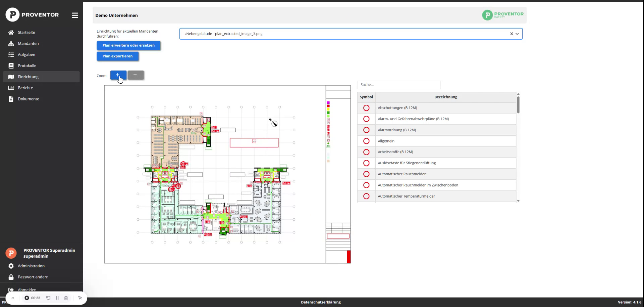Select the Mandanten sidebar icon

11,43
